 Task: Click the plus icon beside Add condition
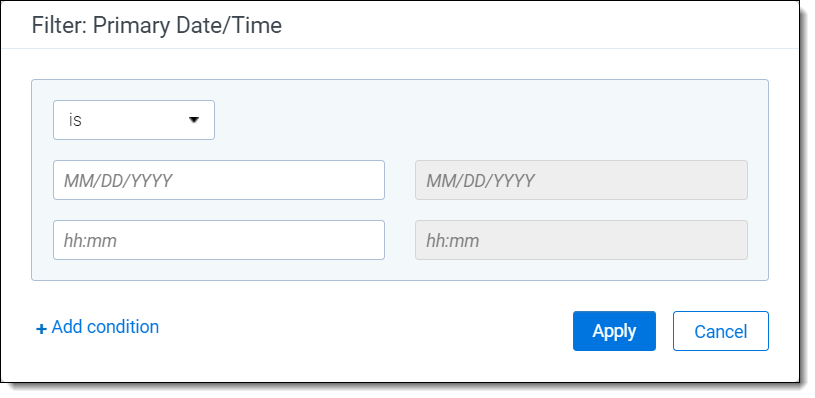41,328
